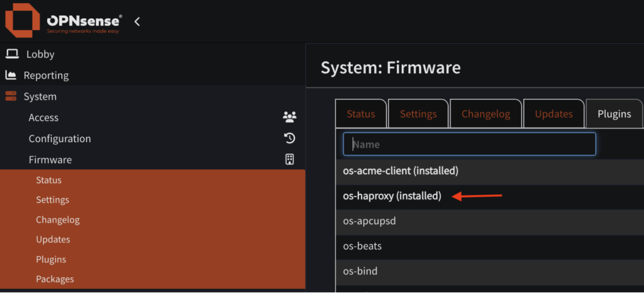Screen dimensions: 644x294
Task: Go to Changelog in sidebar
Action: click(x=58, y=220)
